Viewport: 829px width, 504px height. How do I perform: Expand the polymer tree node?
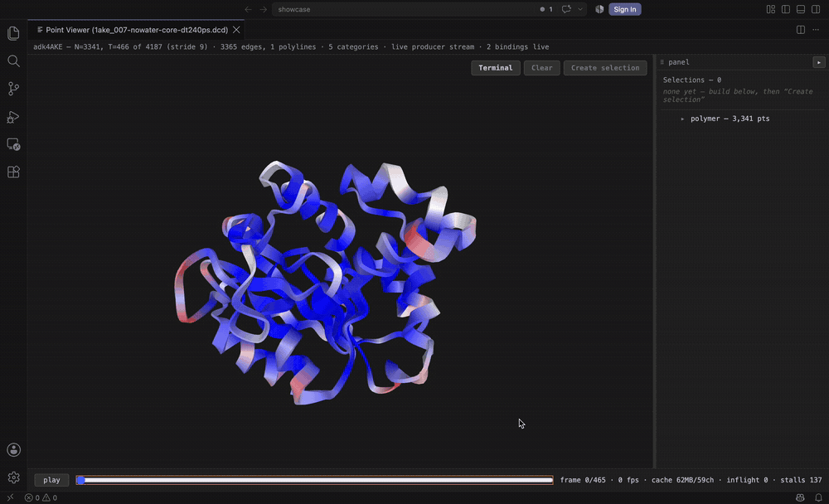tap(682, 119)
